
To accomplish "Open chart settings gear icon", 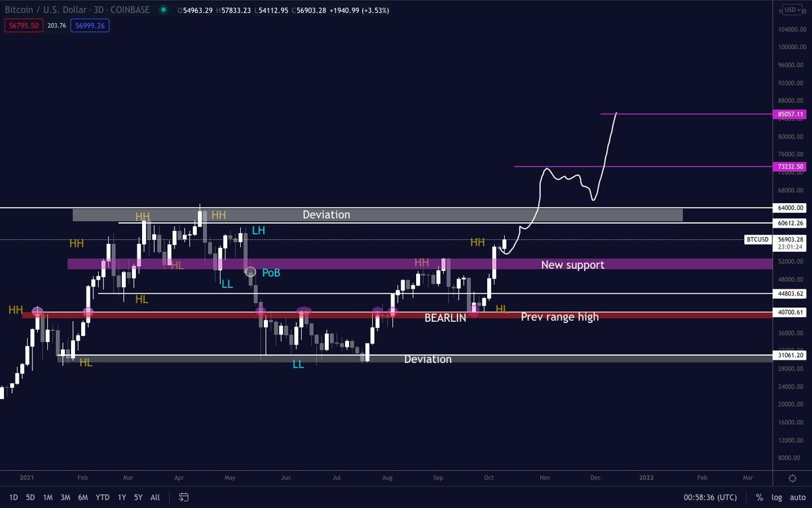I will coord(792,478).
